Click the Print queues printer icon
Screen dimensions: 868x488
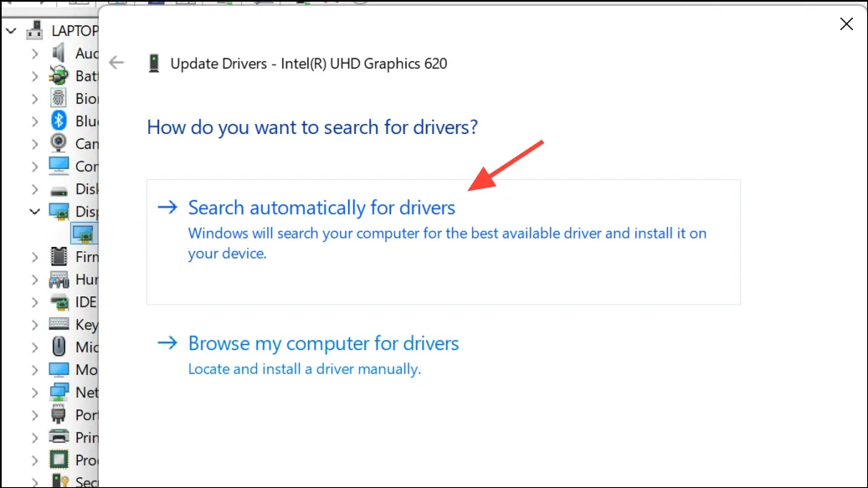59,437
